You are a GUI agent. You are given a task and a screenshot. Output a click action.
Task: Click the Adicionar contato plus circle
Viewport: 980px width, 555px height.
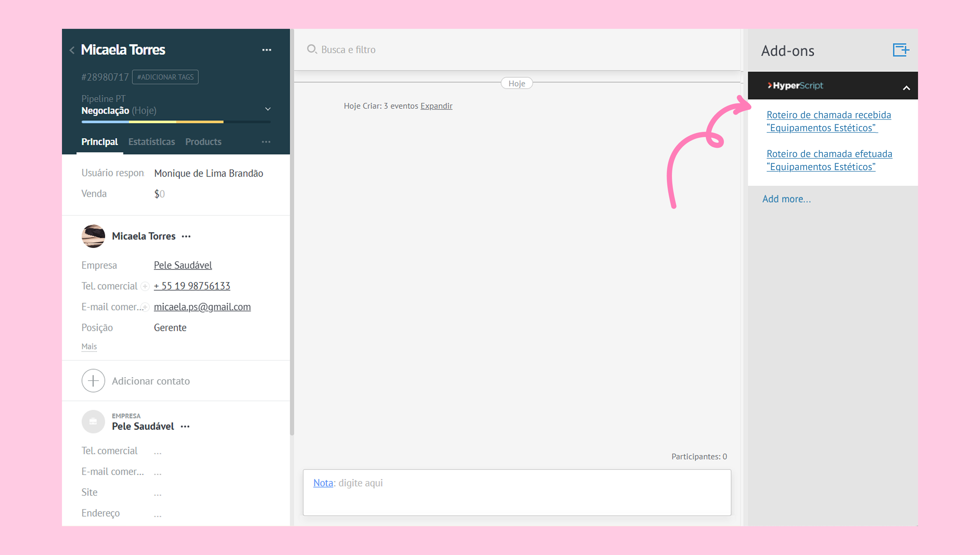pyautogui.click(x=93, y=381)
